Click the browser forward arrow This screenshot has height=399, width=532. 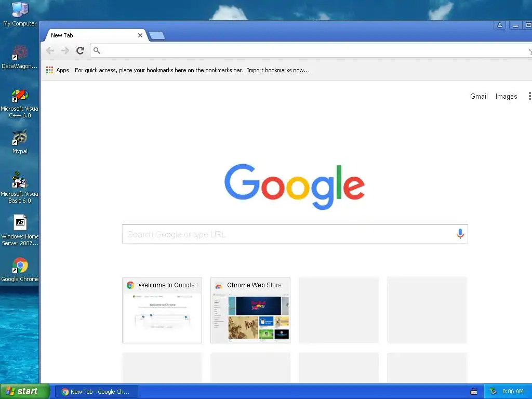tap(65, 50)
